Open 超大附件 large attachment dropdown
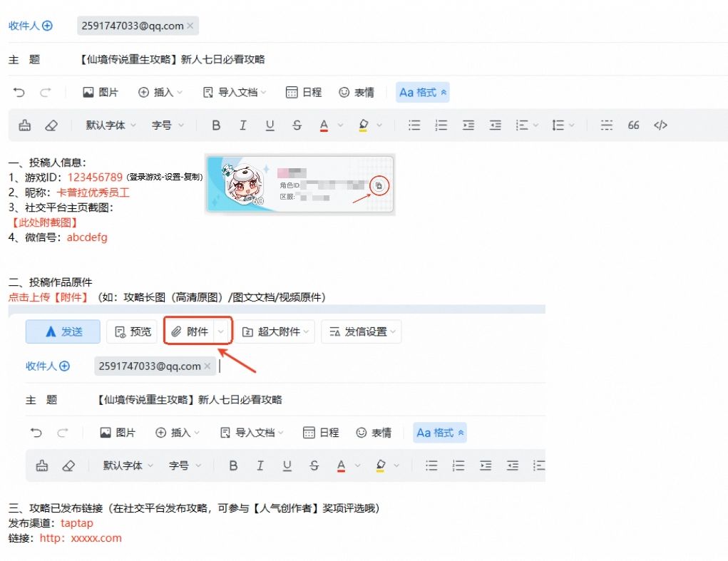The height and width of the screenshot is (561, 728). [x=275, y=331]
